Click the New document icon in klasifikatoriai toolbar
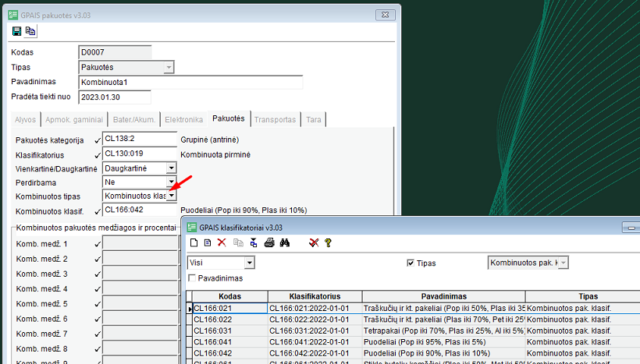 point(194,243)
